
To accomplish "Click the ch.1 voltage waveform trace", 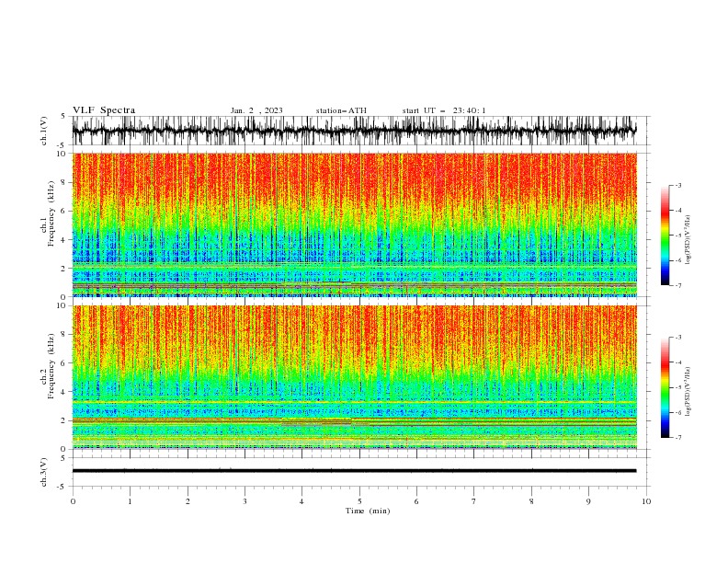I will point(354,131).
